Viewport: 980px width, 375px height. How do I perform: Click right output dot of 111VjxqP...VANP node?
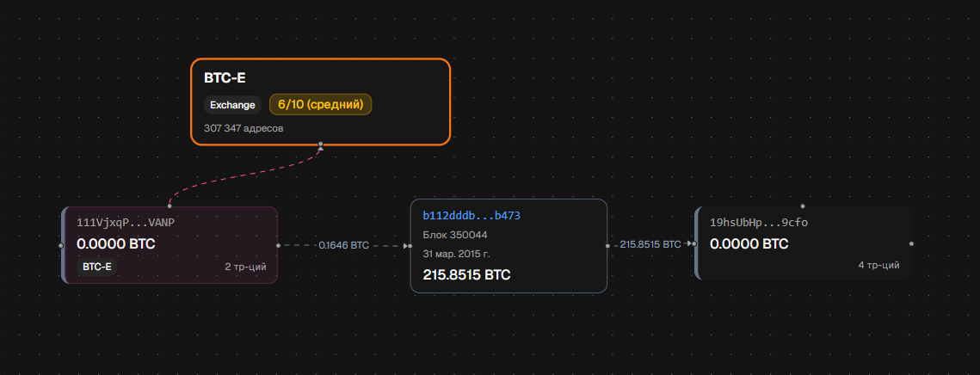[279, 246]
